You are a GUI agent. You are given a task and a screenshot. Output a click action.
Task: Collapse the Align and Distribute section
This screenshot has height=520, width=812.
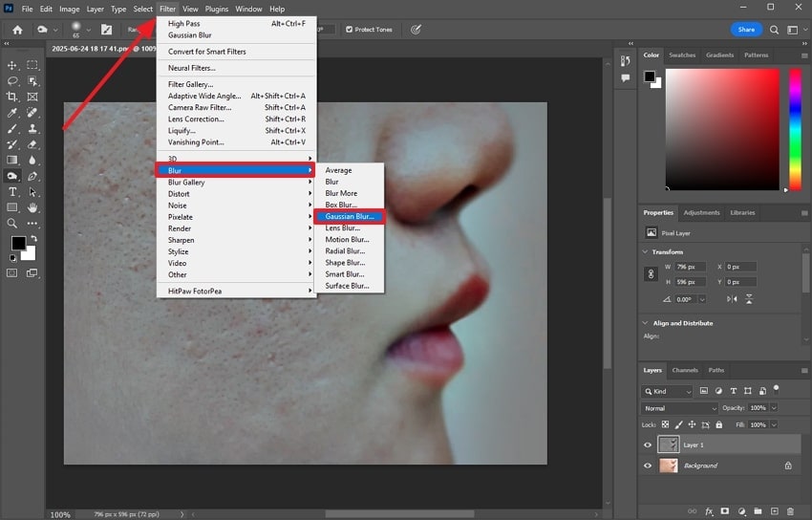pyautogui.click(x=645, y=323)
